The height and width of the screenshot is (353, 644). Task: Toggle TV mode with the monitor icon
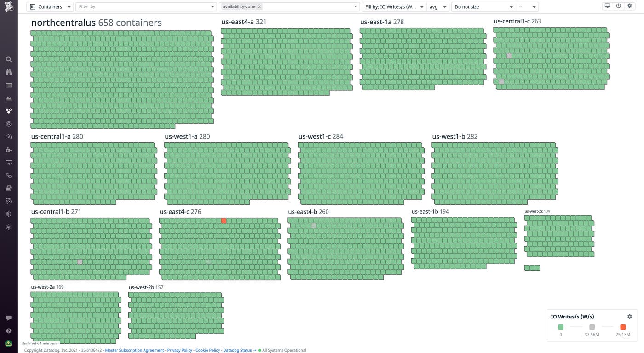point(607,6)
